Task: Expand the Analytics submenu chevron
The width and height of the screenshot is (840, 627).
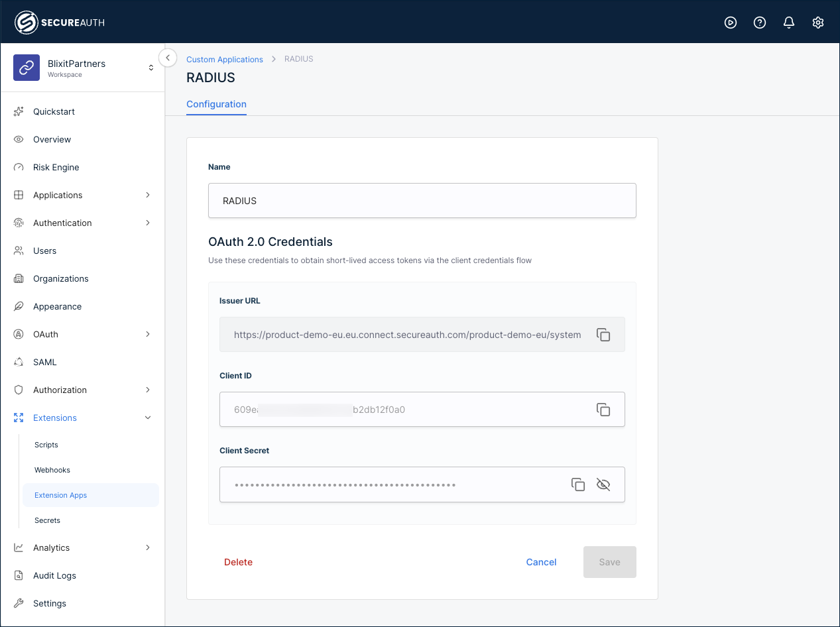Action: pos(148,547)
